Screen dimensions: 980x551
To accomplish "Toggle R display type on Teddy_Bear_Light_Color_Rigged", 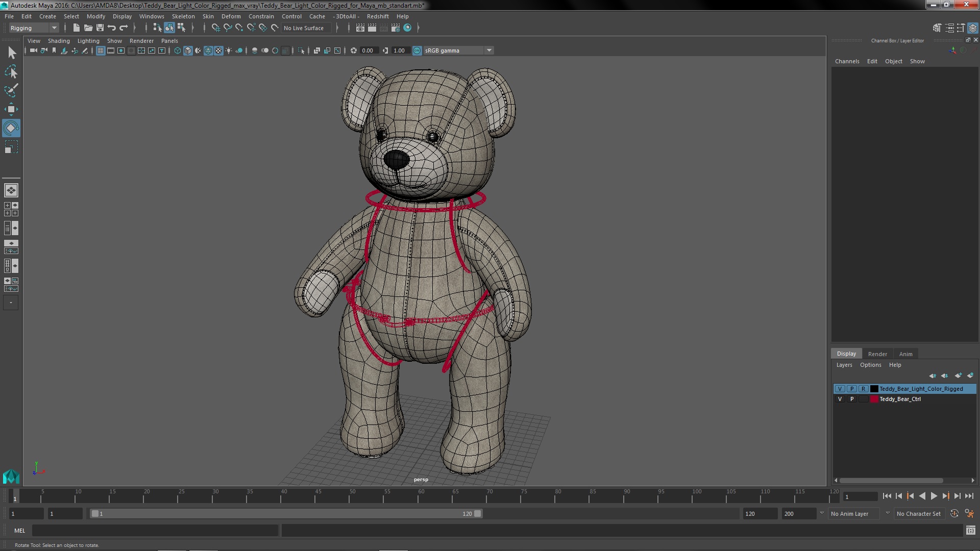I will [x=864, y=389].
